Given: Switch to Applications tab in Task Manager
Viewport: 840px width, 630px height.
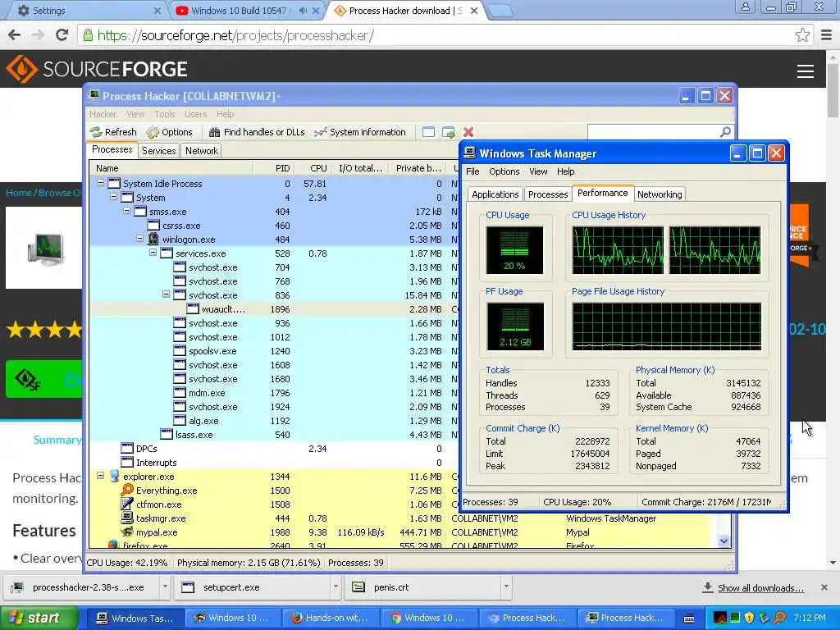Looking at the screenshot, I should [x=495, y=194].
